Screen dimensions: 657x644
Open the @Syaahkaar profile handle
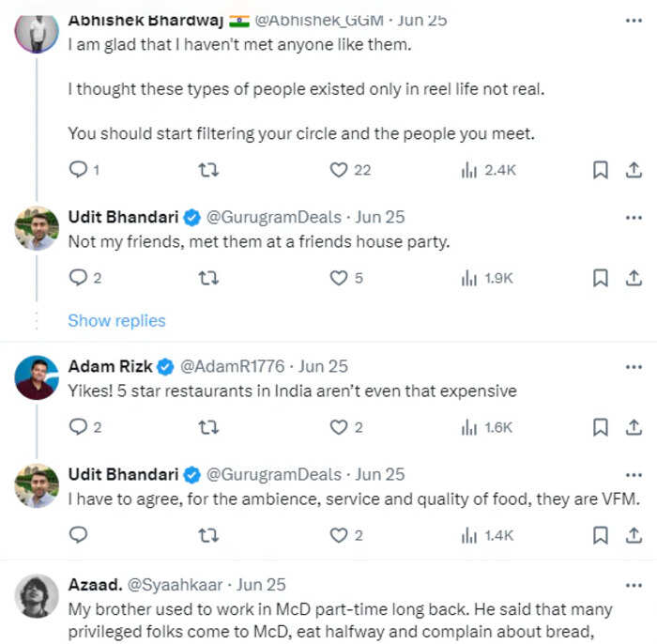coord(175,585)
